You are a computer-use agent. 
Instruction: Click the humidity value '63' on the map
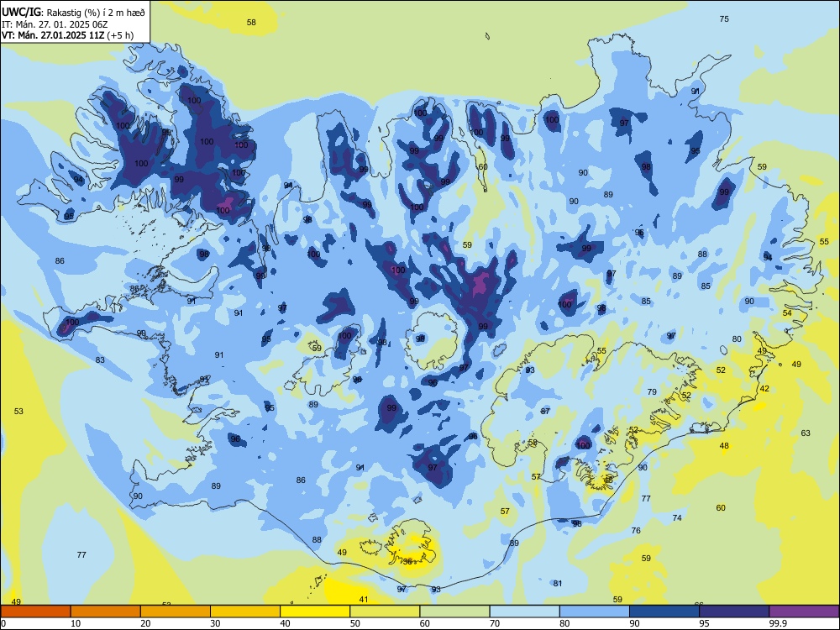(x=806, y=433)
